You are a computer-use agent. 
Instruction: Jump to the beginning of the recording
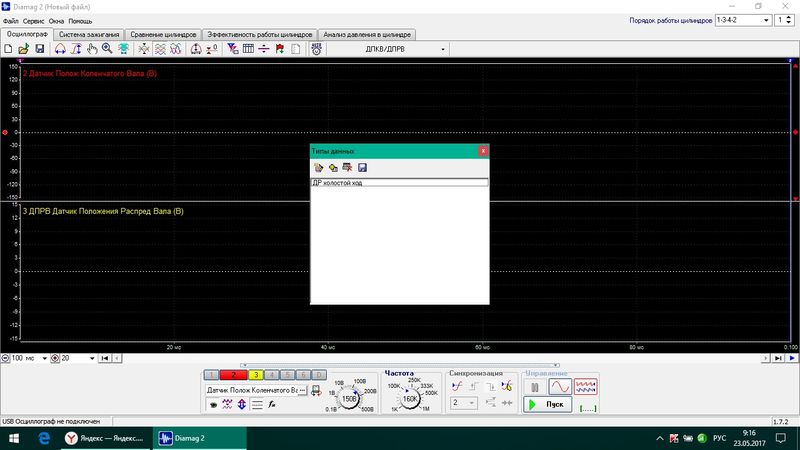coord(105,358)
